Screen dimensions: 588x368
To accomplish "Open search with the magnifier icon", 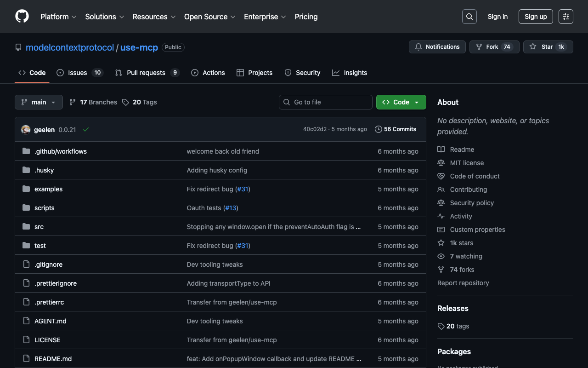I will click(469, 17).
